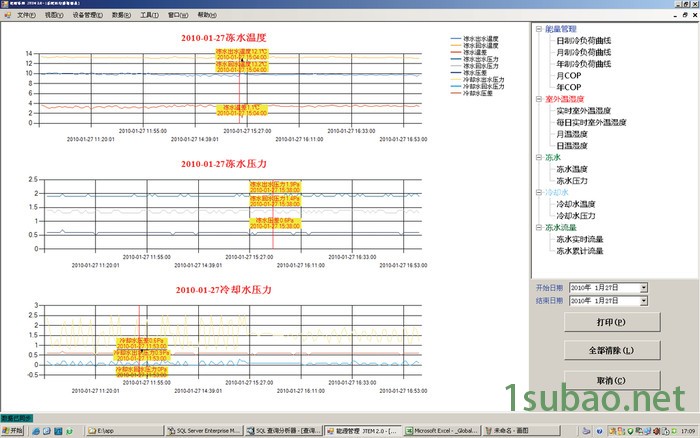
Task: Collapse the 能量管理 tree node
Action: click(x=538, y=30)
